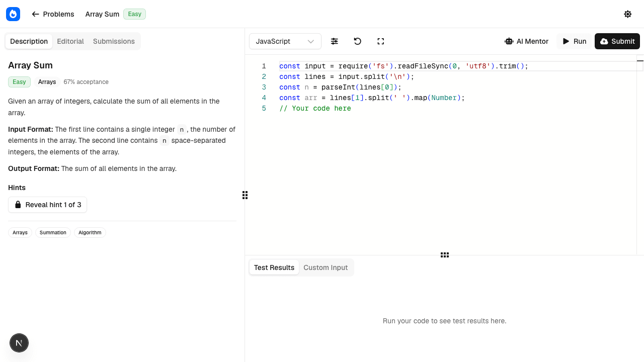The width and height of the screenshot is (644, 362).
Task: Select the Arrays tag chip at bottom
Action: [x=20, y=232]
